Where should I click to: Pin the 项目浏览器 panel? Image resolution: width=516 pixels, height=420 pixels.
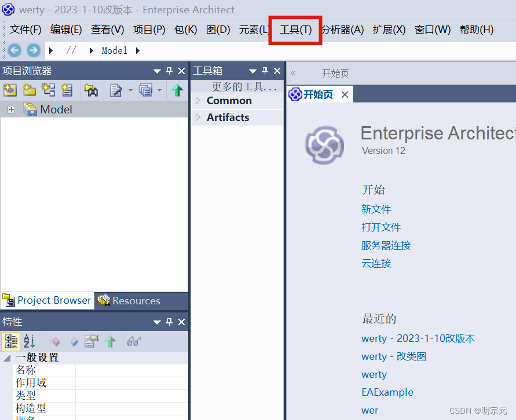click(x=170, y=71)
